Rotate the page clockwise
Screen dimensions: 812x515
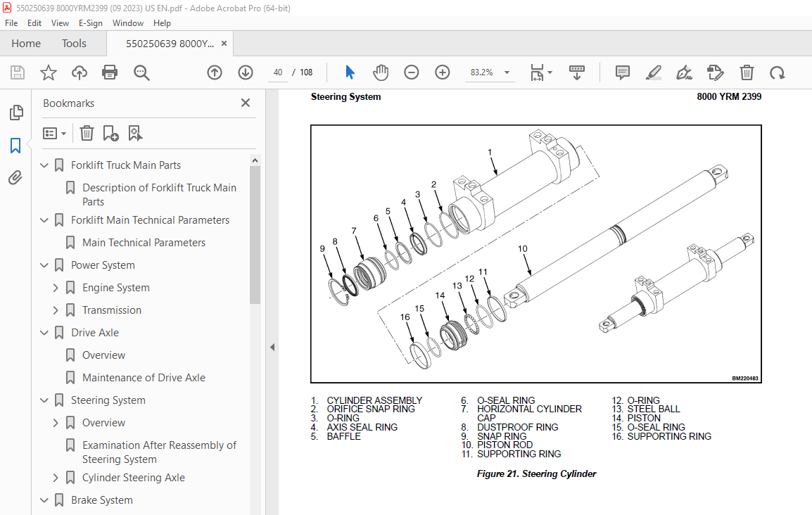[777, 72]
